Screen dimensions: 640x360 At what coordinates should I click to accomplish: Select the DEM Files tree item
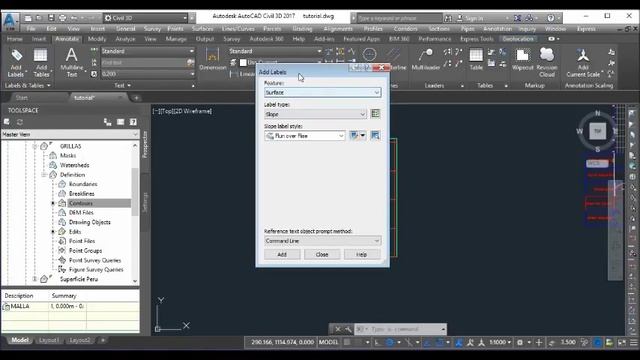[81, 213]
